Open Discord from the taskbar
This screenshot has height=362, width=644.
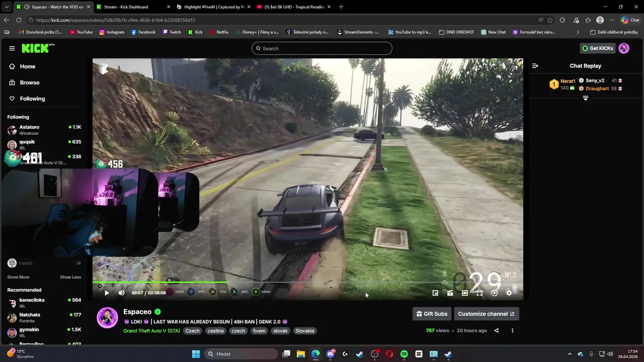click(x=331, y=354)
